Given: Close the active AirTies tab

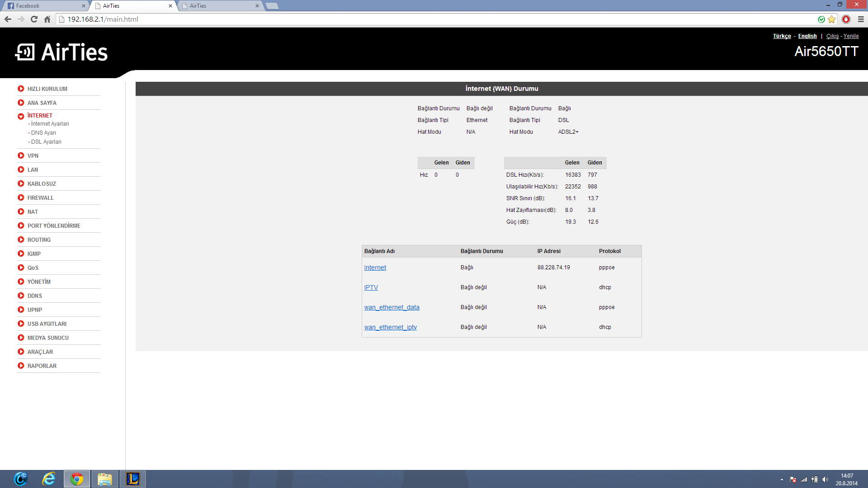Looking at the screenshot, I should (170, 6).
